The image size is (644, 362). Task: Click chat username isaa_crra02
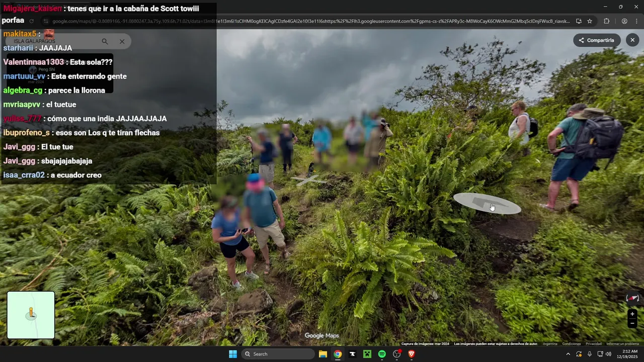click(24, 175)
